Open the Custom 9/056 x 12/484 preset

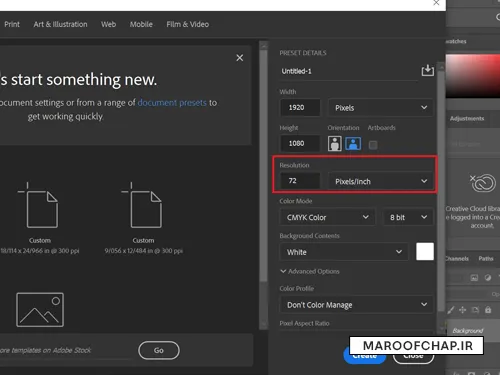coord(143,218)
